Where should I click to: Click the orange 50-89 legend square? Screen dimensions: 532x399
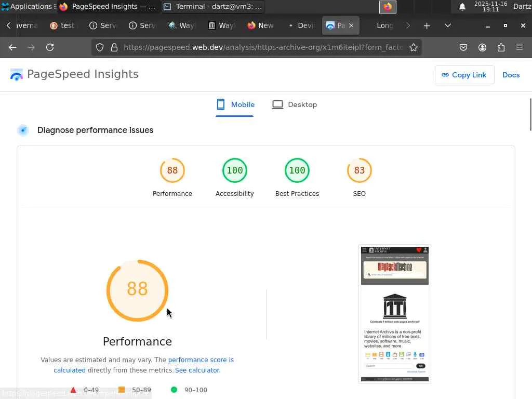(x=122, y=390)
